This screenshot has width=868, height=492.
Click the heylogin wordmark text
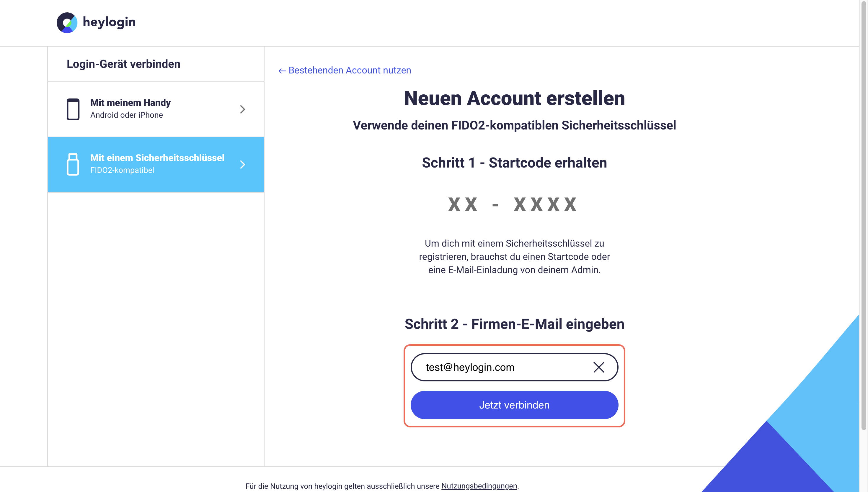click(x=109, y=22)
